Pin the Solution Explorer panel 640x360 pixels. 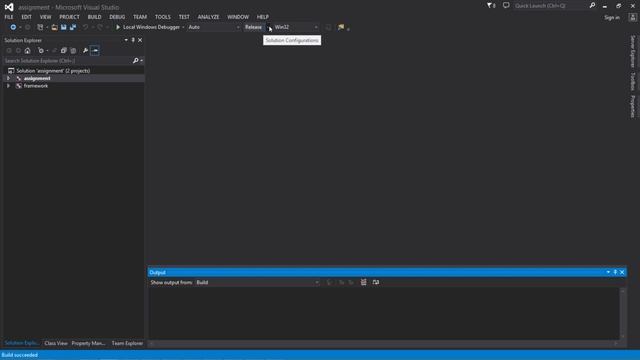(133, 40)
